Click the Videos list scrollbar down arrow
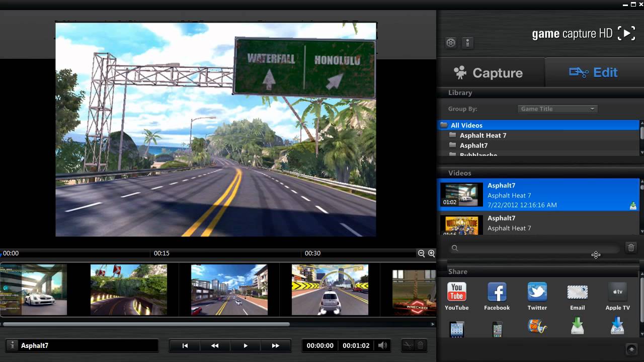Image resolution: width=644 pixels, height=362 pixels. (641, 231)
